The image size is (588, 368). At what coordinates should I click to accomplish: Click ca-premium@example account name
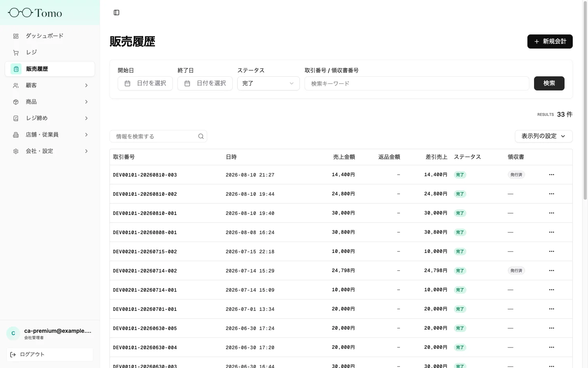[x=58, y=331]
